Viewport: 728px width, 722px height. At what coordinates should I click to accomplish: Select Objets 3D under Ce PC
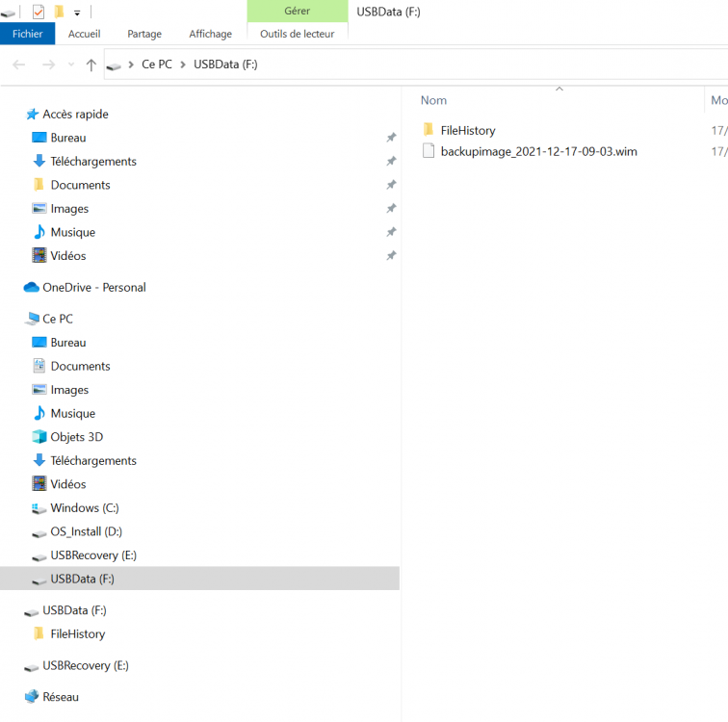[x=76, y=437]
